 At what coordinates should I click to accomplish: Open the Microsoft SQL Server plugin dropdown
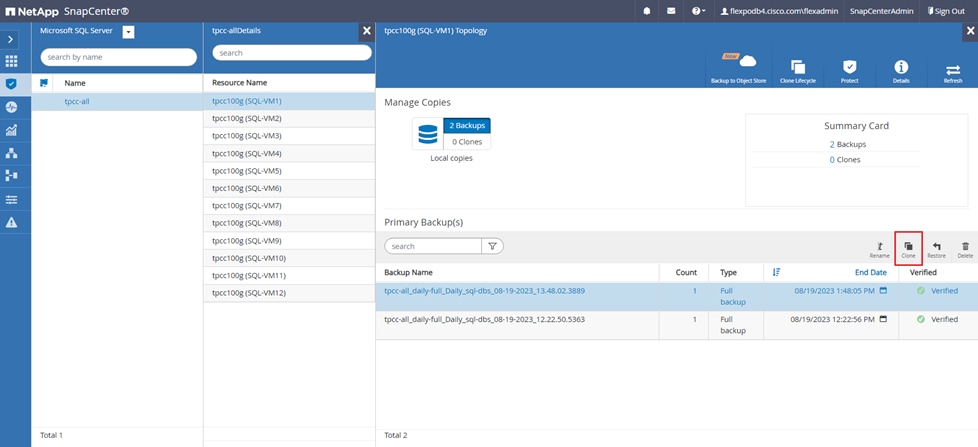pos(128,32)
